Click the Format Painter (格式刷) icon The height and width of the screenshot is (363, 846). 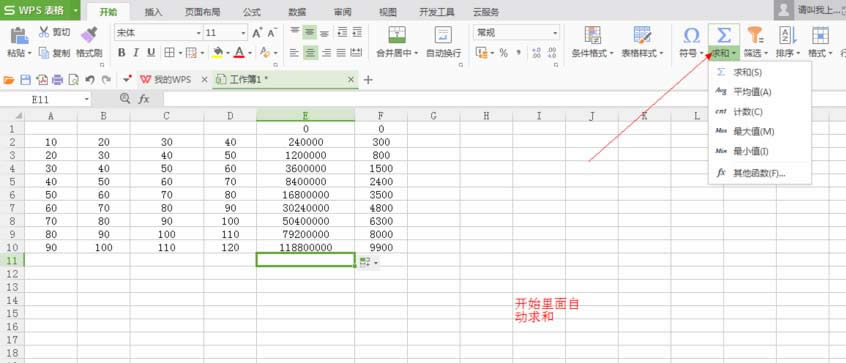[x=89, y=35]
